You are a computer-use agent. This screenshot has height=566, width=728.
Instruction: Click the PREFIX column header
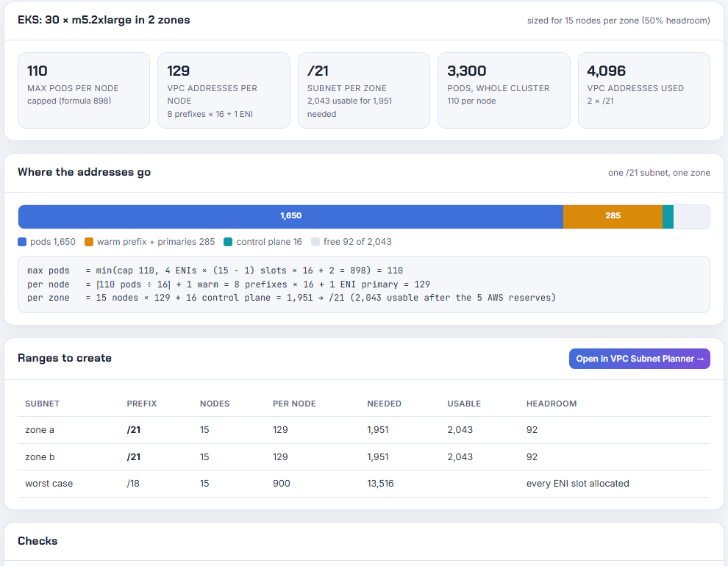click(142, 404)
